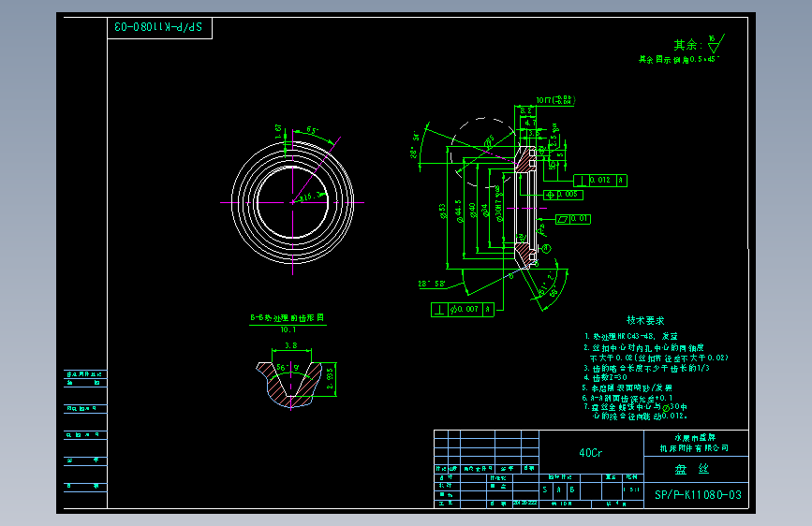Select technical note 3 about tooth engagement 1/3

(x=647, y=368)
